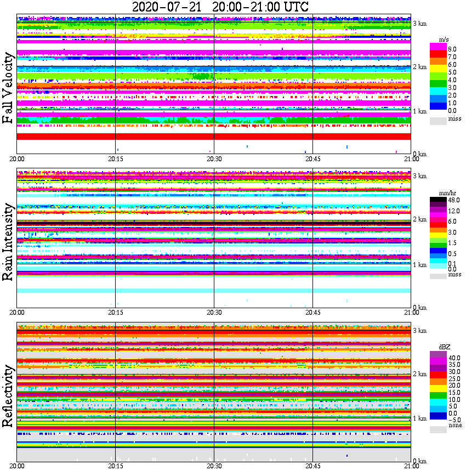Pick the red swatch in the m/s legend
This screenshot has width=466, height=476.
click(438, 54)
